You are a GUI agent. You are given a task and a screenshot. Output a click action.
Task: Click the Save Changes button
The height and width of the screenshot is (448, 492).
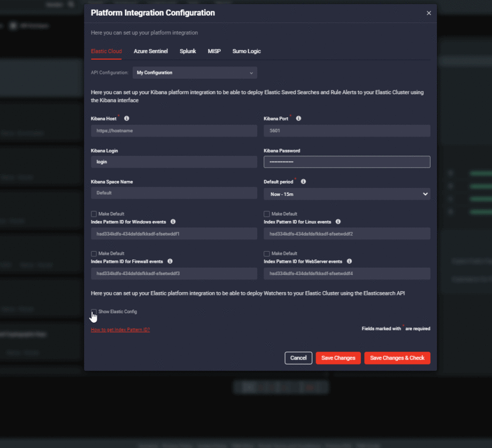[338, 358]
